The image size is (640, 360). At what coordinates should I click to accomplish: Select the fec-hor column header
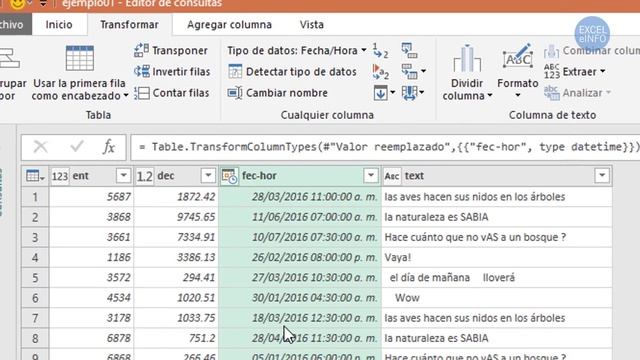pos(300,176)
